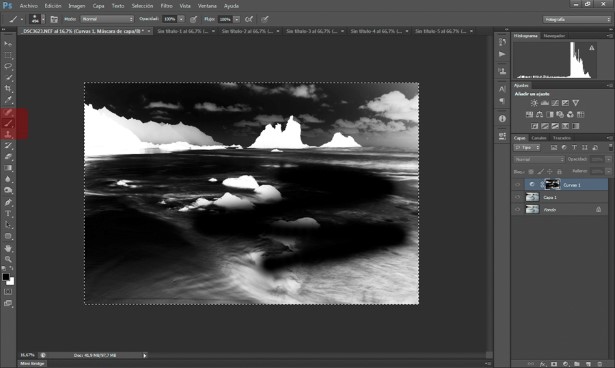
Task: Switch to the Canales tab
Action: pos(539,138)
